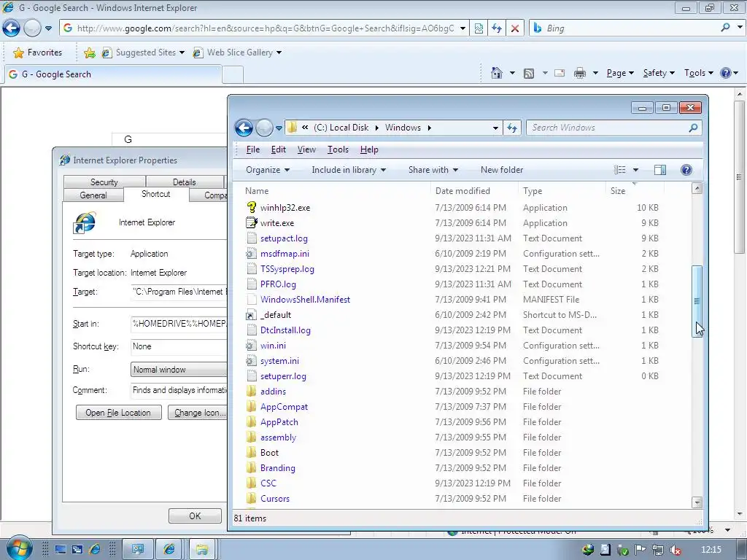Click Explorer forward arrow button
Viewport: 747px width, 560px height.
point(264,128)
